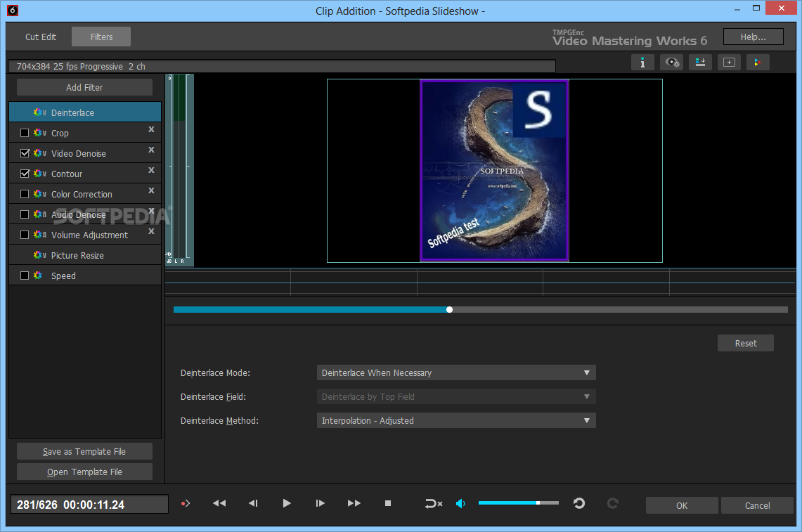Click Save as Template File
The height and width of the screenshot is (532, 802).
[x=84, y=452]
